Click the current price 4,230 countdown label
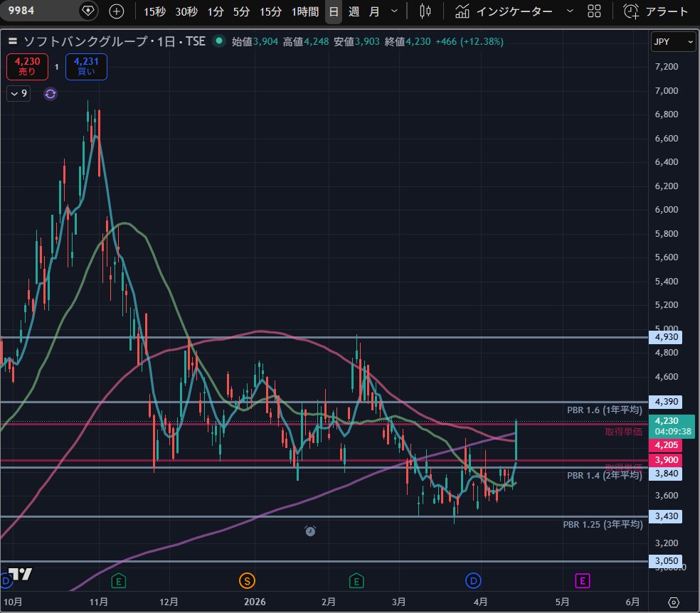The height and width of the screenshot is (613, 700). [x=672, y=426]
